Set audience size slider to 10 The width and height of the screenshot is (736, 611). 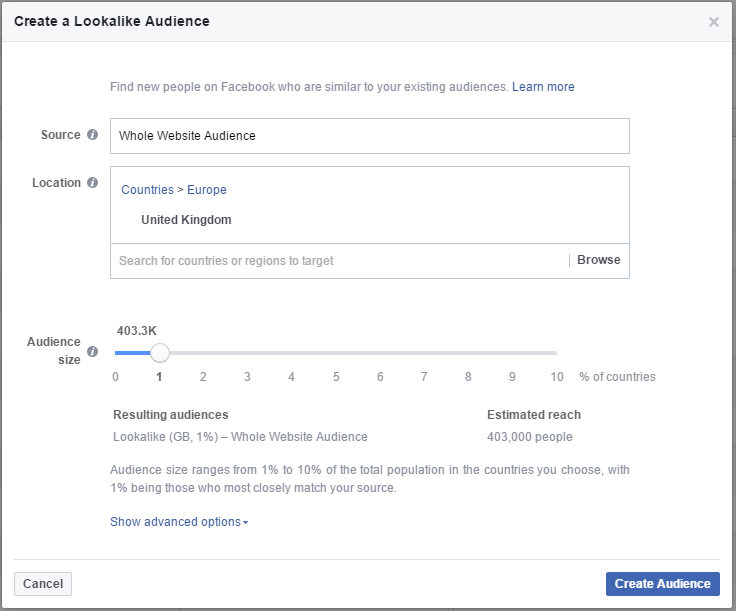556,353
